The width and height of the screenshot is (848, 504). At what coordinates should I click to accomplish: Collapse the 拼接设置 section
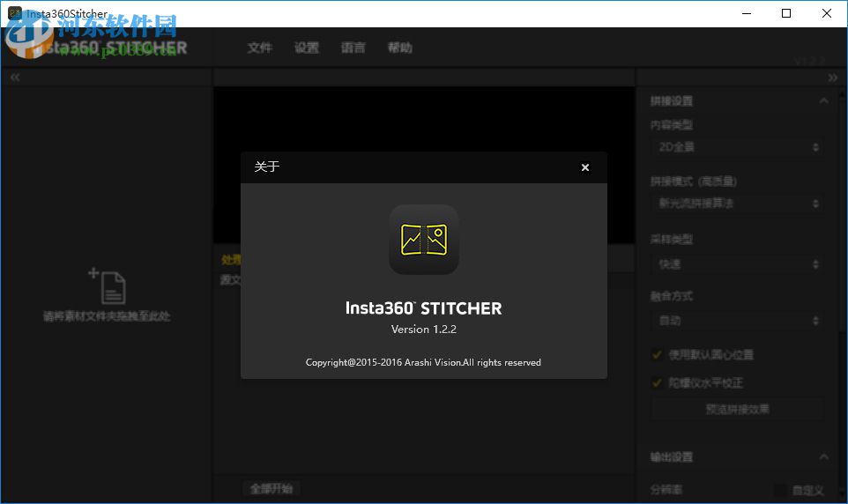pyautogui.click(x=823, y=100)
